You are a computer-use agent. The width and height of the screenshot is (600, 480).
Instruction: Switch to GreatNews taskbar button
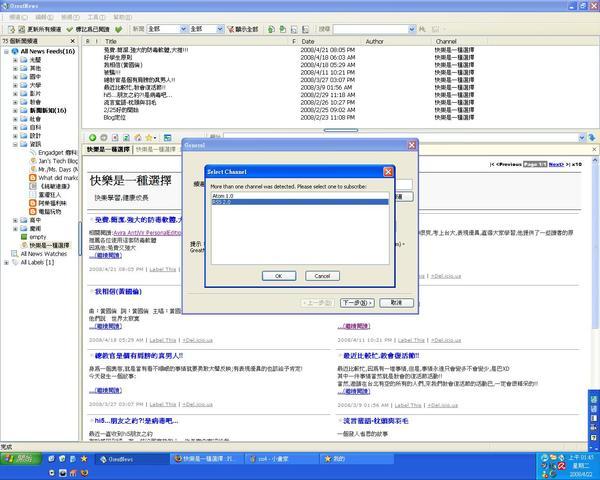pos(132,459)
